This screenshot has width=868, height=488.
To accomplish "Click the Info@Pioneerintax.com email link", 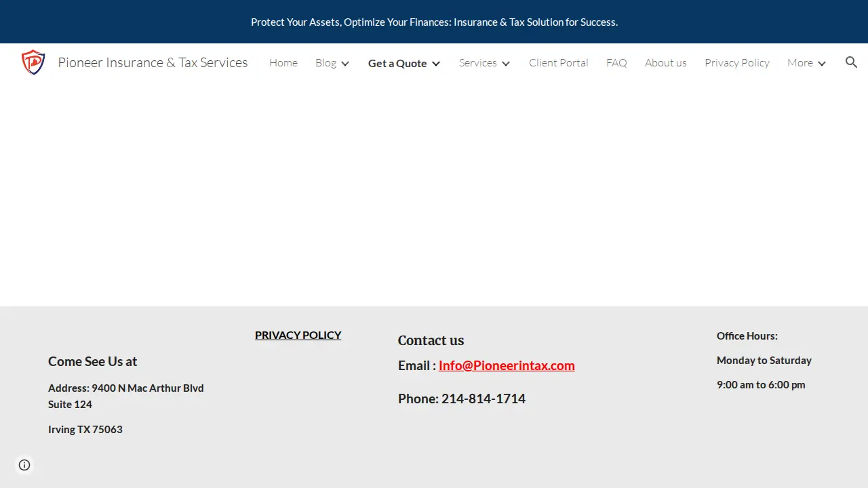I will pos(507,365).
